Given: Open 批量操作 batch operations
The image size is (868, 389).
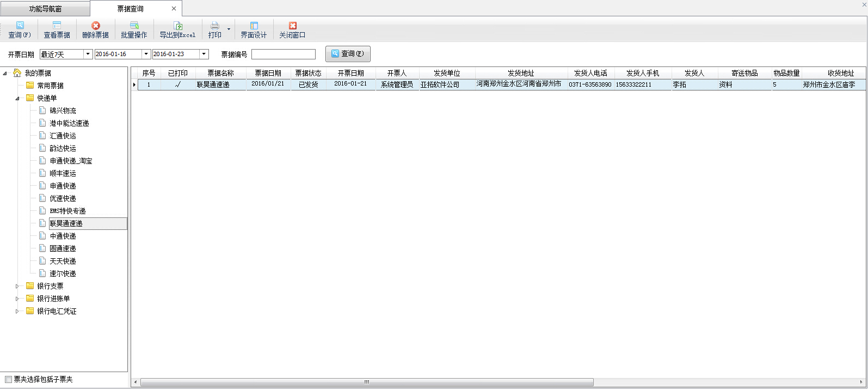Looking at the screenshot, I should click(x=134, y=26).
